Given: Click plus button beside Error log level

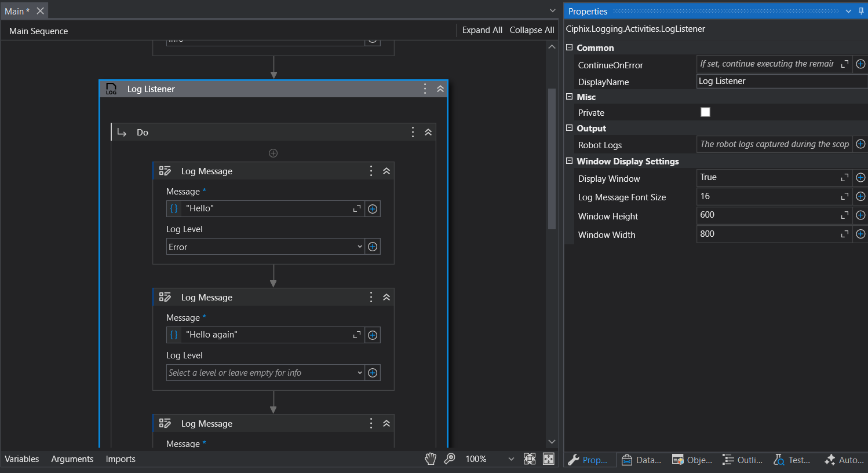Looking at the screenshot, I should click(x=373, y=247).
